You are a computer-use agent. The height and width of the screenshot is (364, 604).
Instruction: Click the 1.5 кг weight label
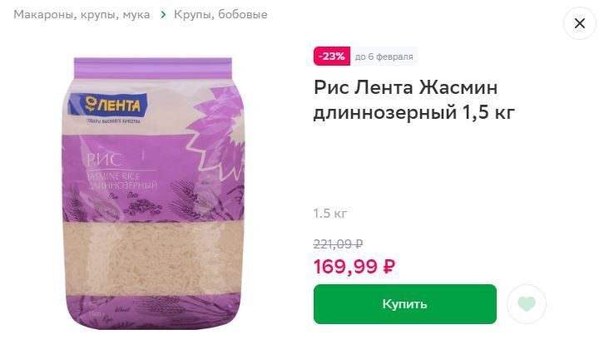330,214
